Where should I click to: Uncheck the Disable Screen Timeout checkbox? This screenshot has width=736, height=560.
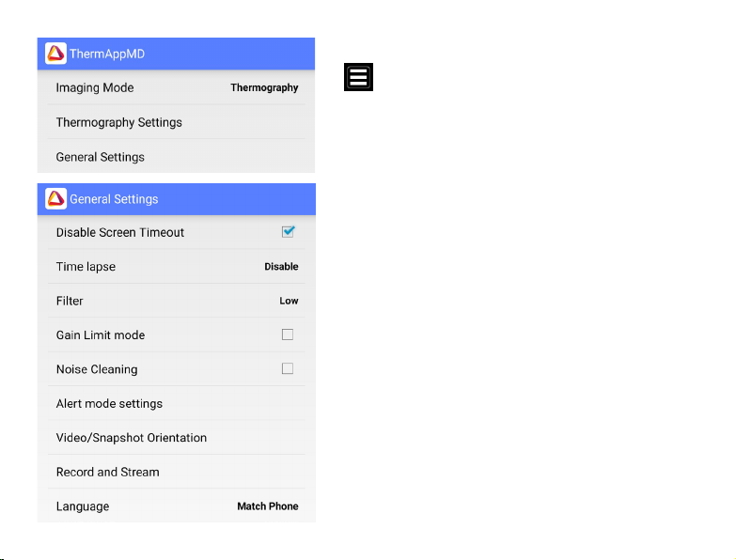[x=288, y=232]
